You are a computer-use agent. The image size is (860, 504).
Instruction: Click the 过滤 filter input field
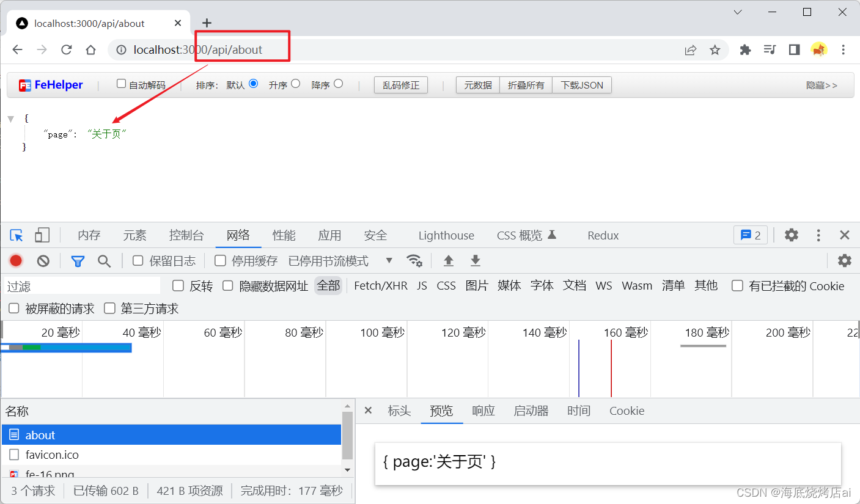click(x=83, y=286)
